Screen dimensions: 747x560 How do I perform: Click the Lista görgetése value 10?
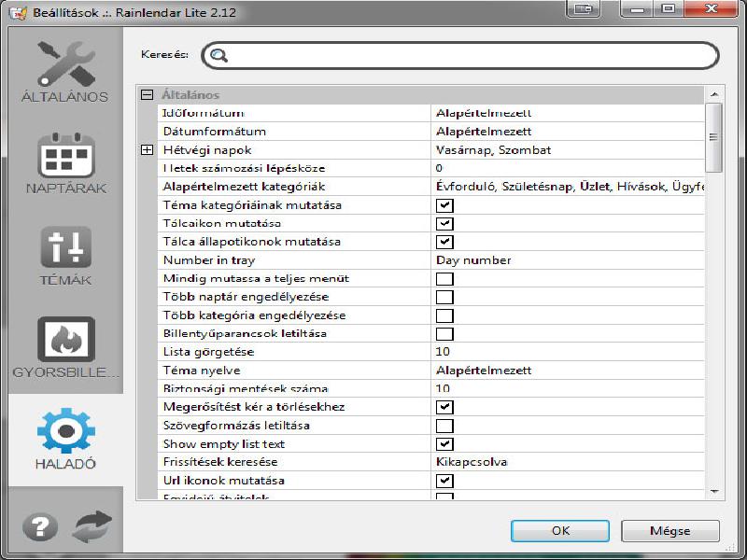pyautogui.click(x=442, y=352)
